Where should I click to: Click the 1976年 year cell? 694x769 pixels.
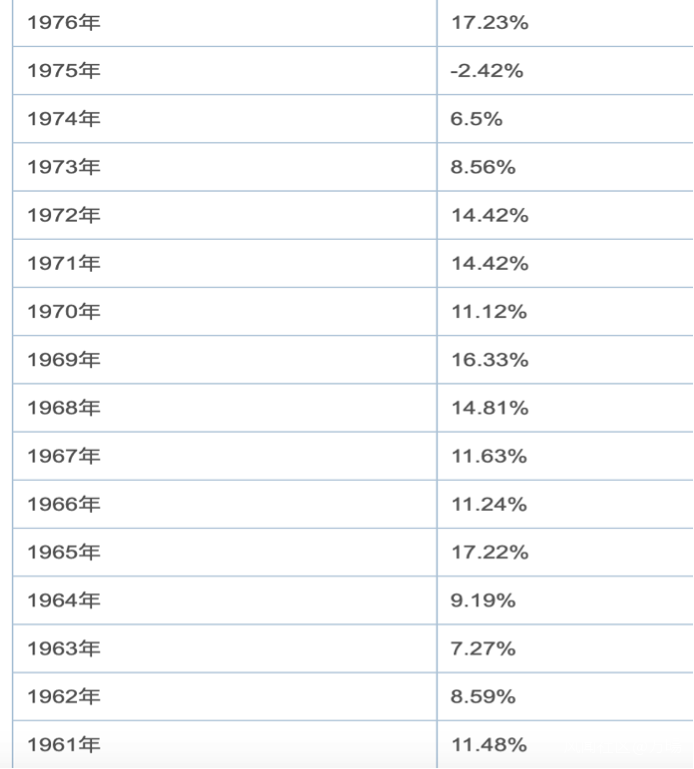coord(64,22)
